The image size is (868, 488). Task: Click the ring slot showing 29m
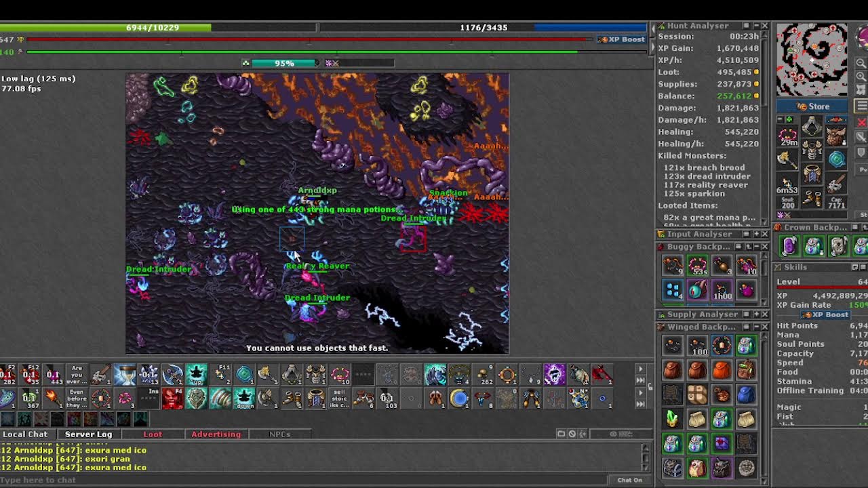[787, 134]
